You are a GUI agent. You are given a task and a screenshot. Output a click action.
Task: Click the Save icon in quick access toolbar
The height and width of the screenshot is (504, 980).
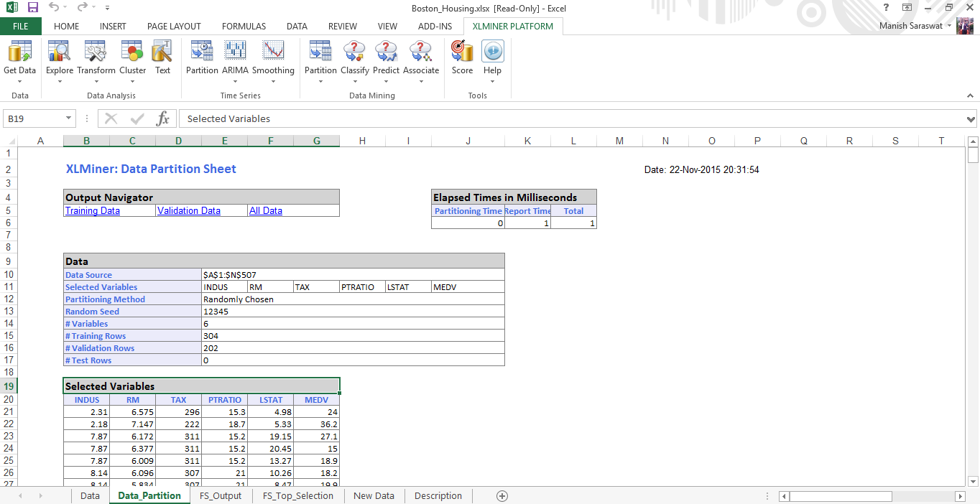[x=33, y=8]
